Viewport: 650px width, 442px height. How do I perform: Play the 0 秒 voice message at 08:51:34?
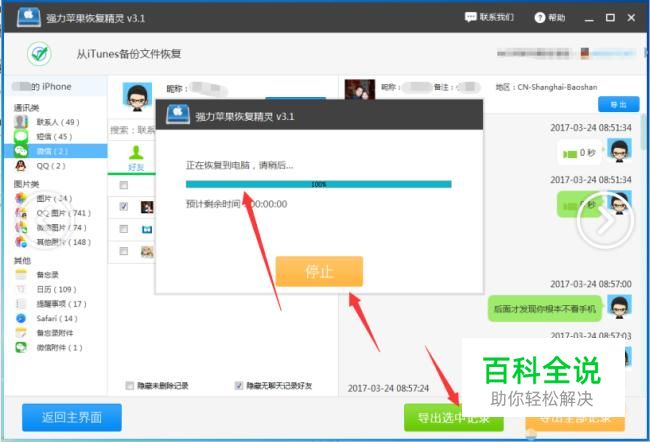click(580, 153)
